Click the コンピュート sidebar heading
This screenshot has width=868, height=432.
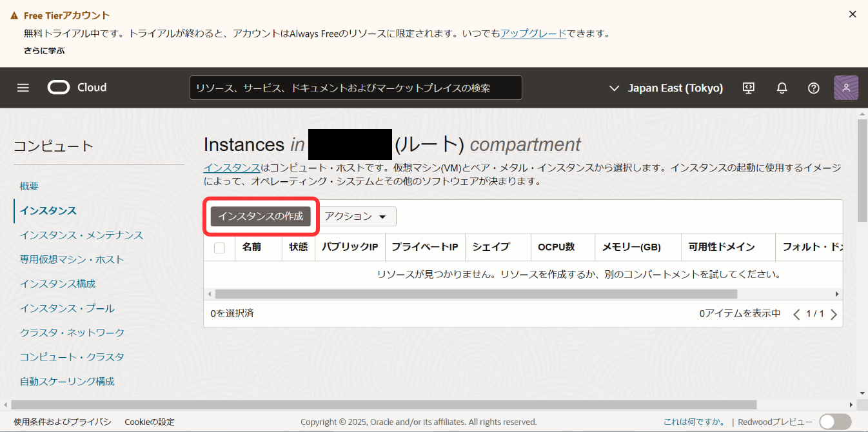pos(54,146)
